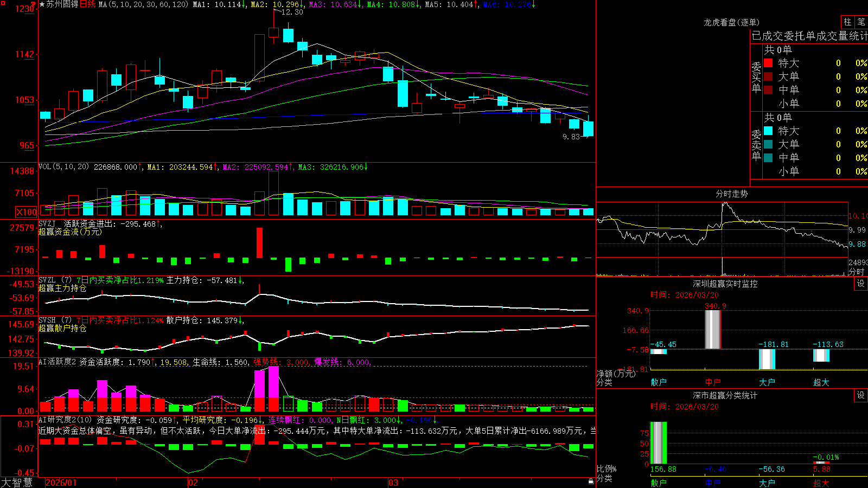
Task: Click the 强势线: 3.000 label
Action: pos(283,362)
